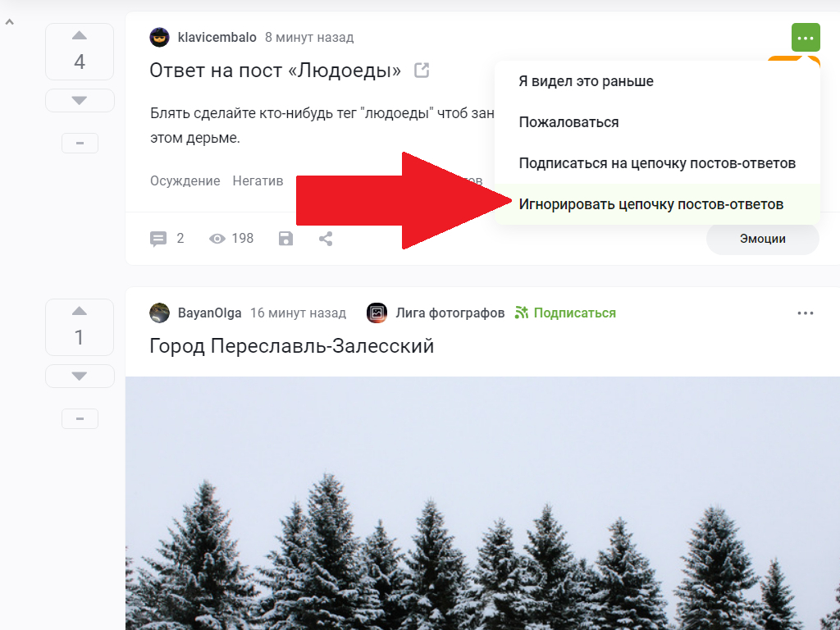Collapse klavicembalo post with minus button
The image size is (840, 630).
pos(80,143)
